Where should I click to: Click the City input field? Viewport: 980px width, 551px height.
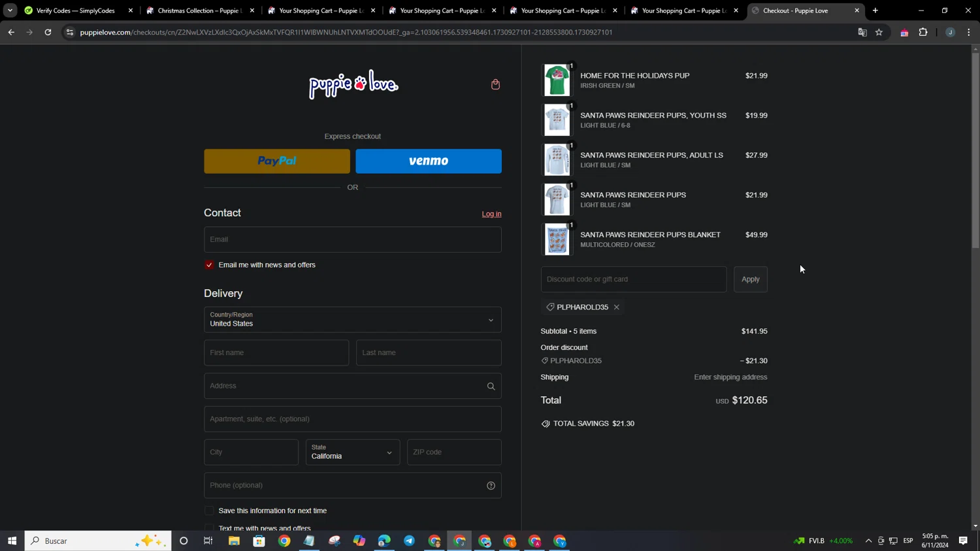tap(251, 452)
